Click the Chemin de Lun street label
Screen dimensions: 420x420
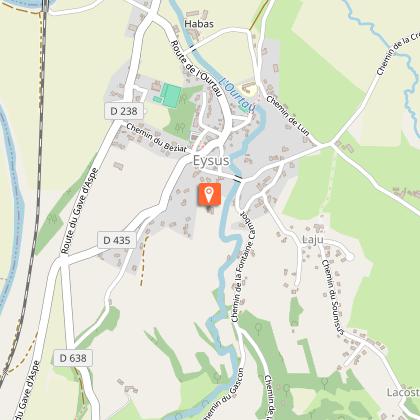pyautogui.click(x=288, y=116)
